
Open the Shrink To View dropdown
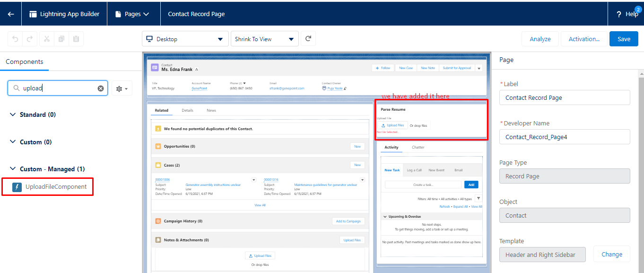pos(264,39)
